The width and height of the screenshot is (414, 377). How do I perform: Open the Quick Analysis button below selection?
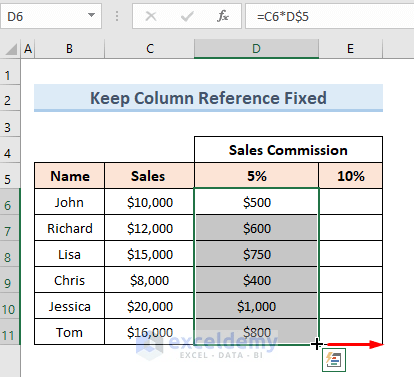(x=334, y=360)
